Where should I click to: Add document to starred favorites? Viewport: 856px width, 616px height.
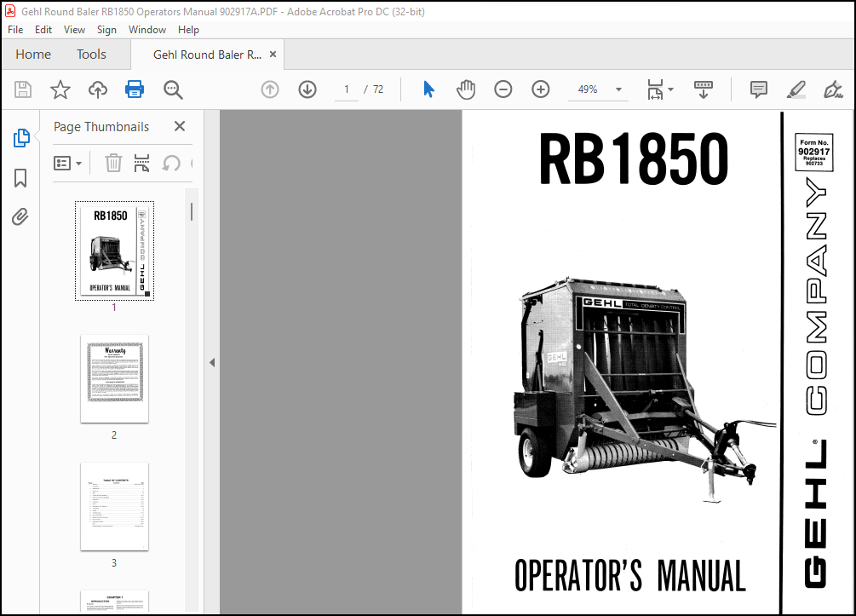point(60,89)
